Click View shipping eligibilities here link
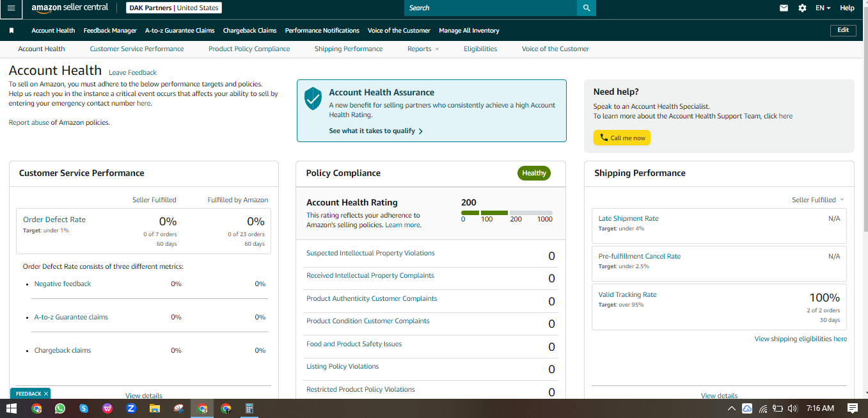Screen dimensions: 868x418 pos(800,339)
